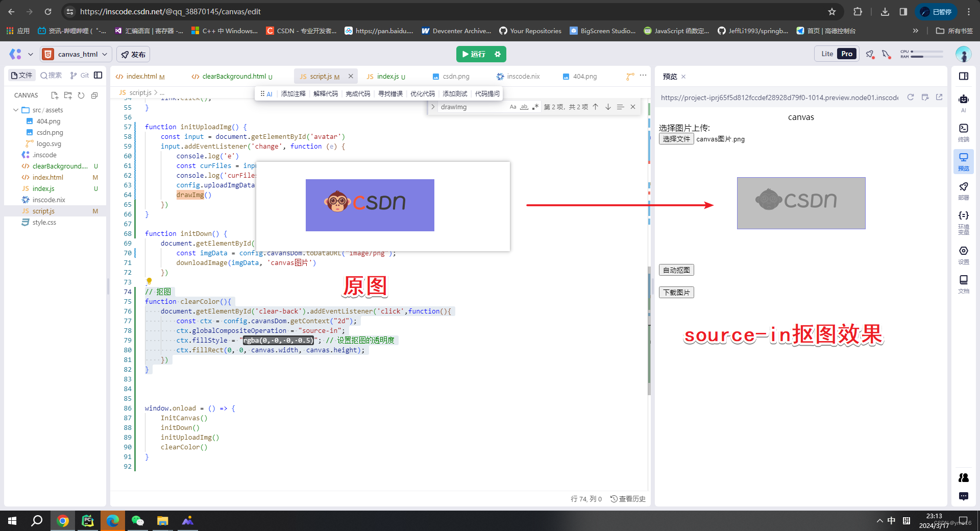
Task: Open the AI assistant panel in right sidebar
Action: [963, 102]
